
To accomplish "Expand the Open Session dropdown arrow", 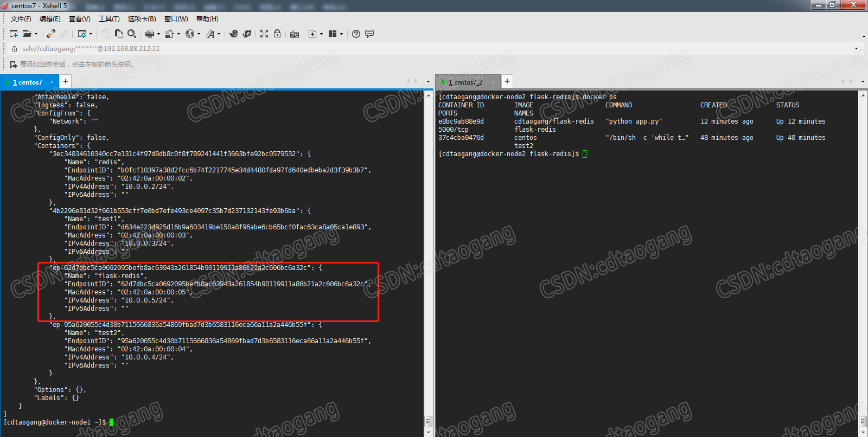I will [36, 34].
